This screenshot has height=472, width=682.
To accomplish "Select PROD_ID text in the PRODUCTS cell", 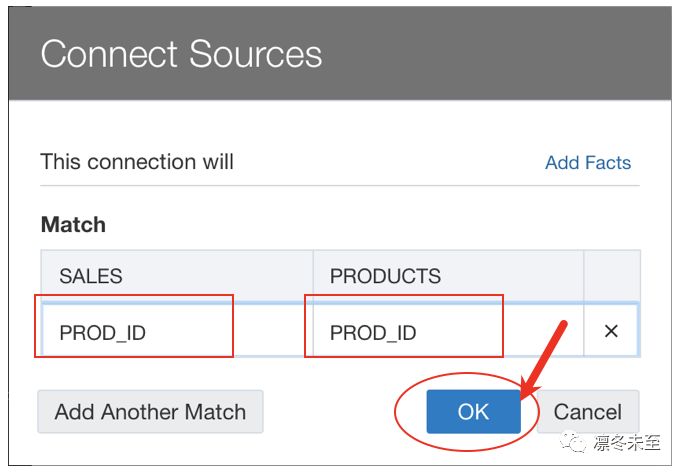I will (x=373, y=333).
